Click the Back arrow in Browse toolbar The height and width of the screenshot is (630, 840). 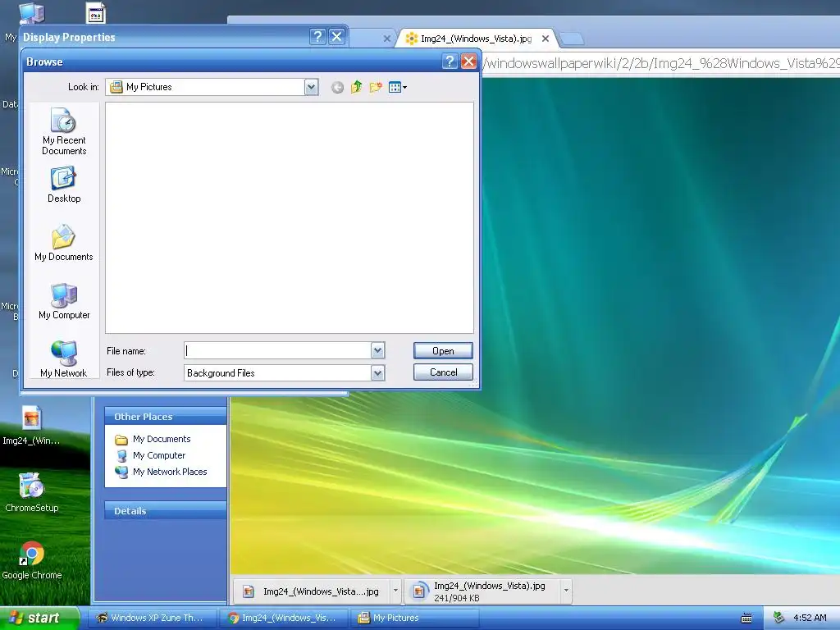click(337, 87)
